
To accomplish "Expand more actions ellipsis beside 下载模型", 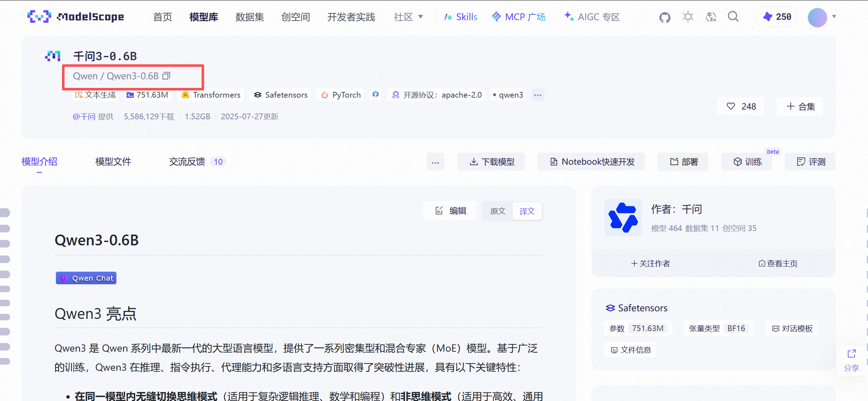I will coord(435,162).
